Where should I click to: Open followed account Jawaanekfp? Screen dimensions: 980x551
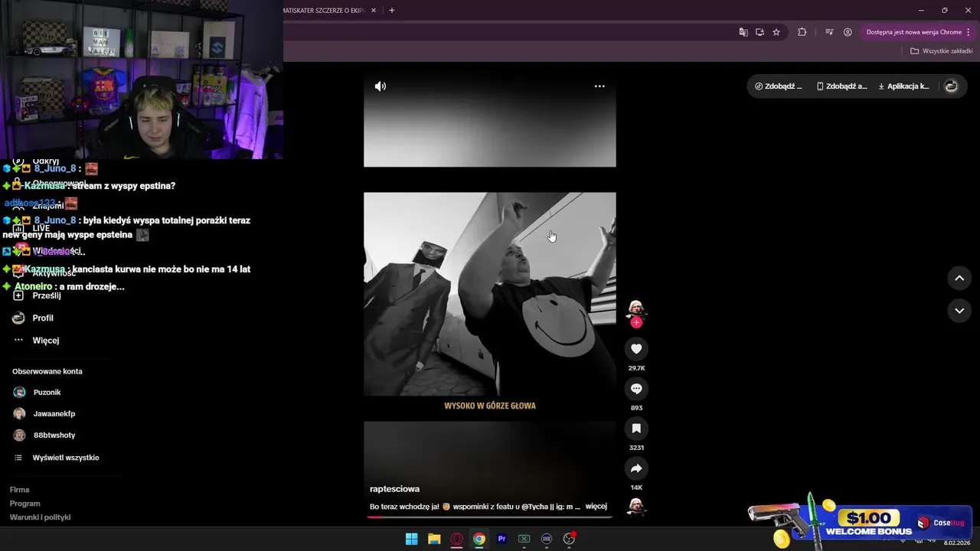(x=44, y=414)
